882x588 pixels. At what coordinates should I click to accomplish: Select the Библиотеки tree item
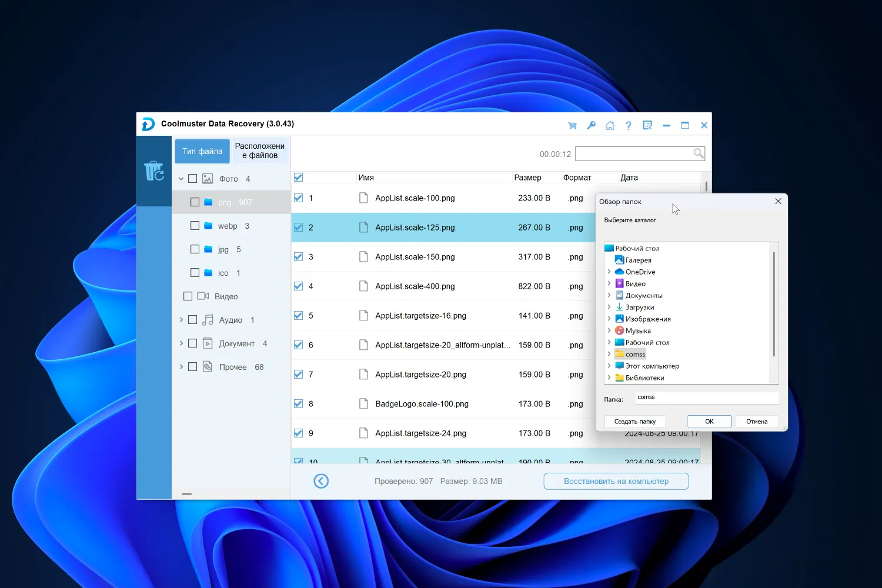click(x=644, y=377)
